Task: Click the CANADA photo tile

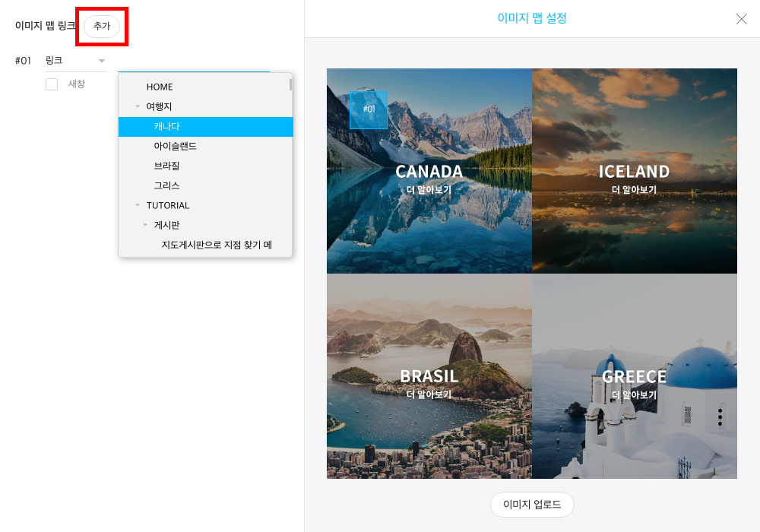Action: click(x=429, y=171)
